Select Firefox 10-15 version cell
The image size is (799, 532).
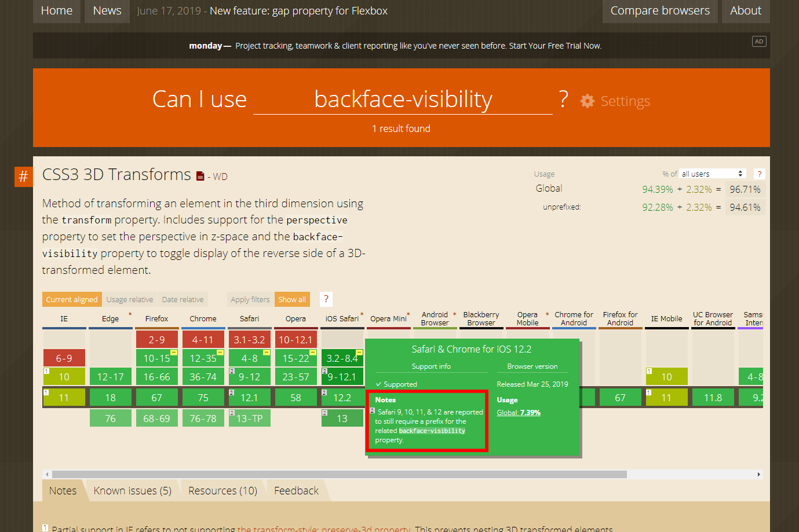click(157, 358)
